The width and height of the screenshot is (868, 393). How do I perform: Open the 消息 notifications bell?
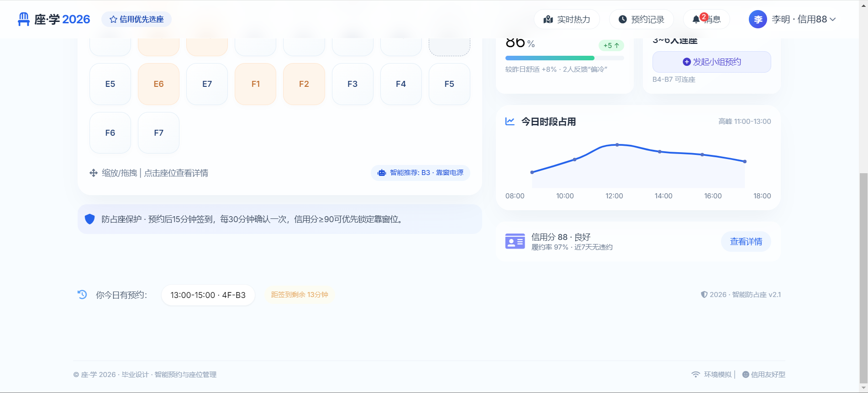(706, 19)
